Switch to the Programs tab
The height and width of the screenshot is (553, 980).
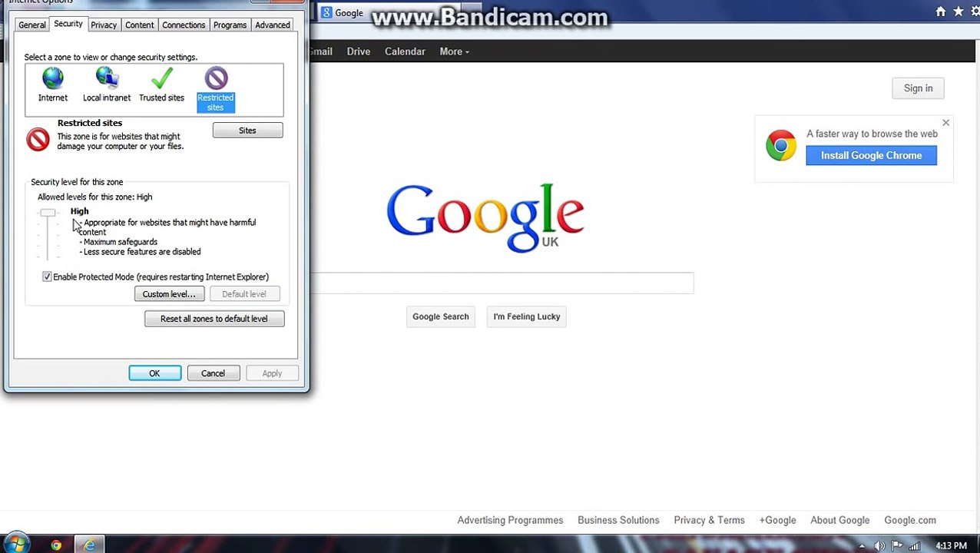pyautogui.click(x=230, y=25)
